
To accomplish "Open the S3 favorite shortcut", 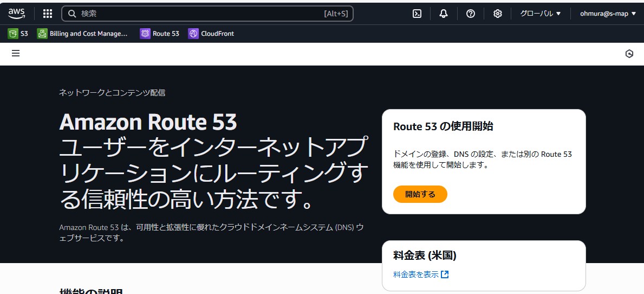I will [18, 34].
